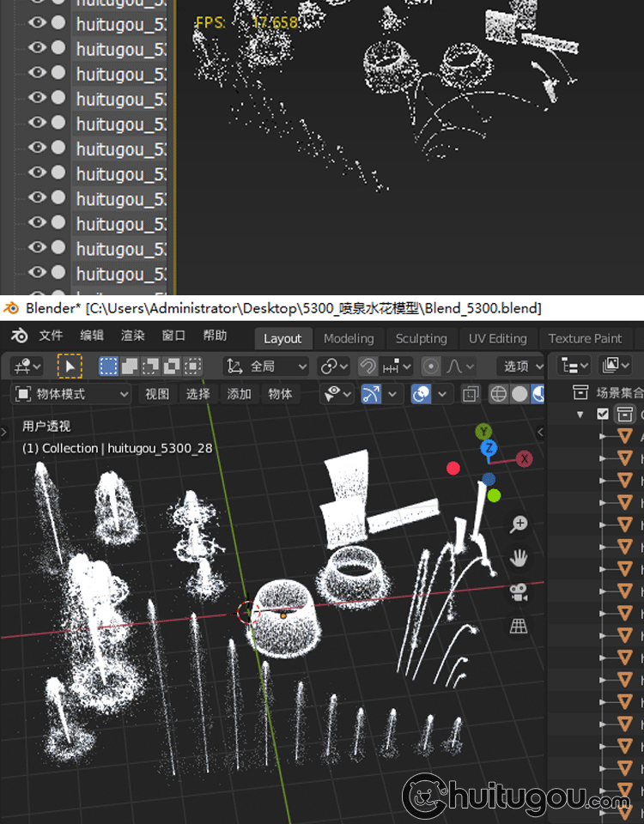Open the 物体模式 object mode dropdown

70,394
